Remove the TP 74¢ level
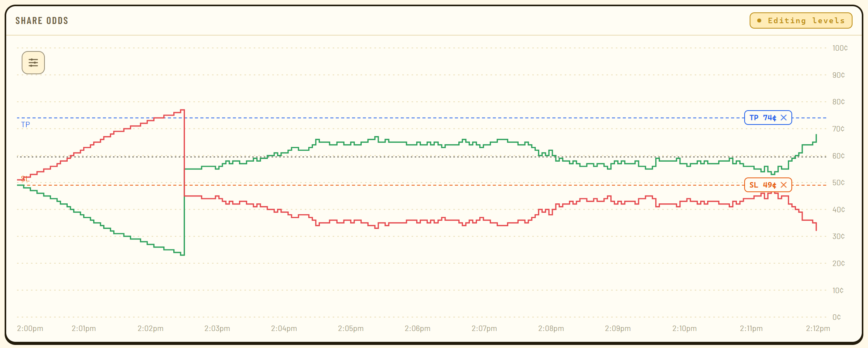Viewport: 868px width, 348px height. click(x=784, y=118)
